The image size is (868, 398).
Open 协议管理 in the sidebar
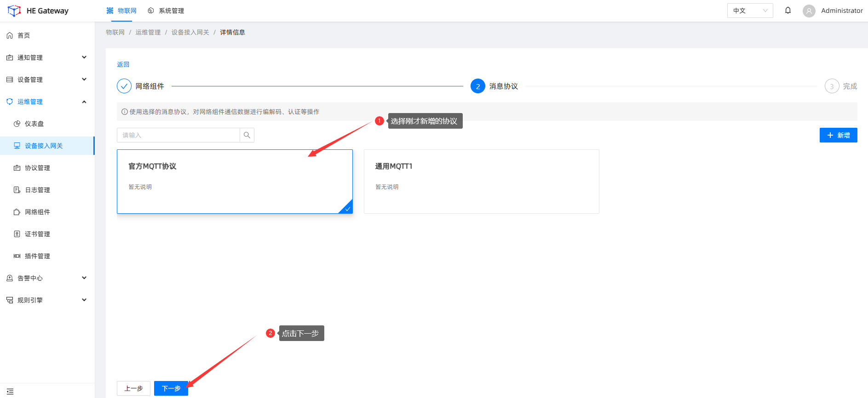[37, 168]
